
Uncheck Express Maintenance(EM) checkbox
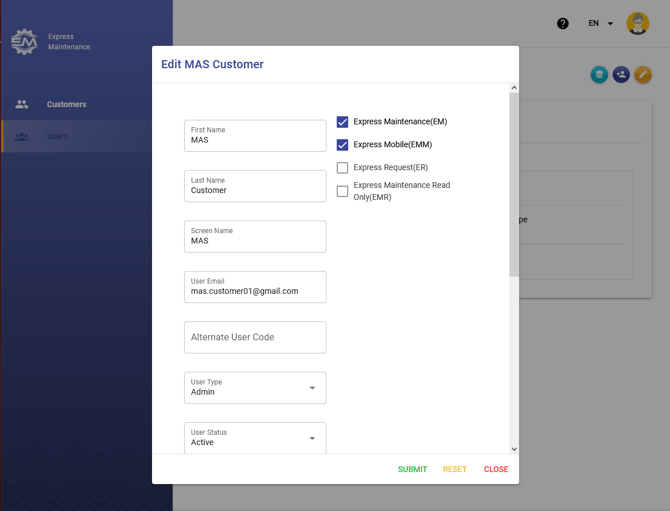[342, 122]
